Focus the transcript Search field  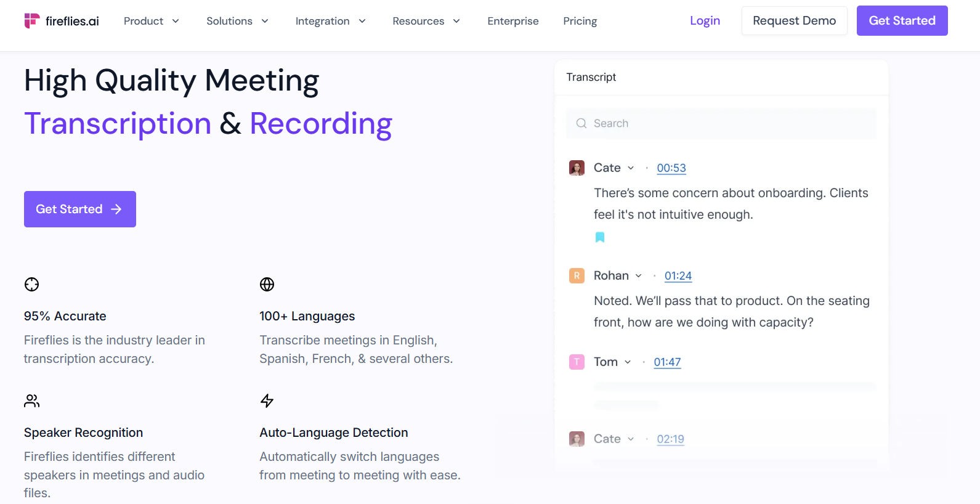[x=721, y=123]
